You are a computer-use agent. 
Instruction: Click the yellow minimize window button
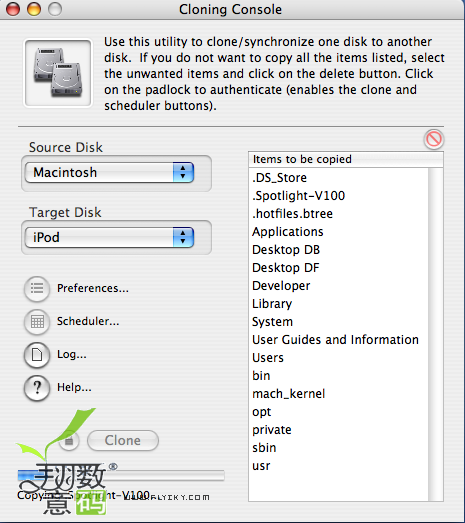(34, 9)
